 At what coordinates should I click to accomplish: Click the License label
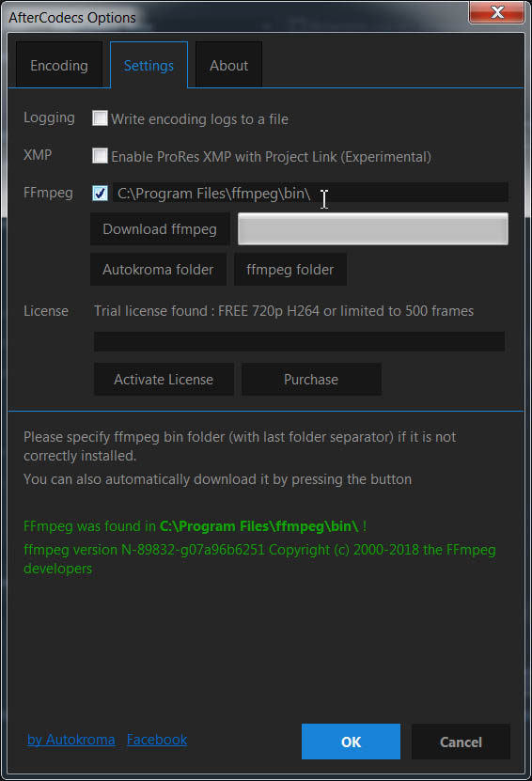46,311
